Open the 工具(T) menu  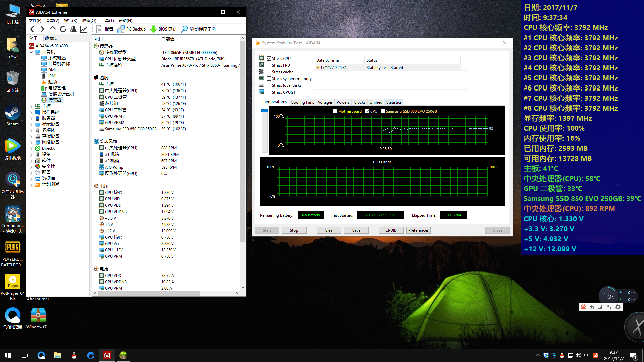point(107,21)
